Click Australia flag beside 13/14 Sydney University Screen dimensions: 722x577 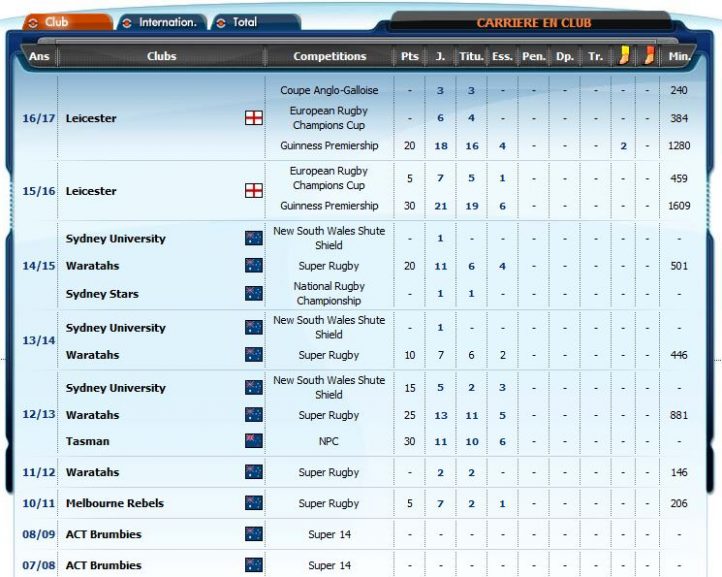click(x=254, y=327)
